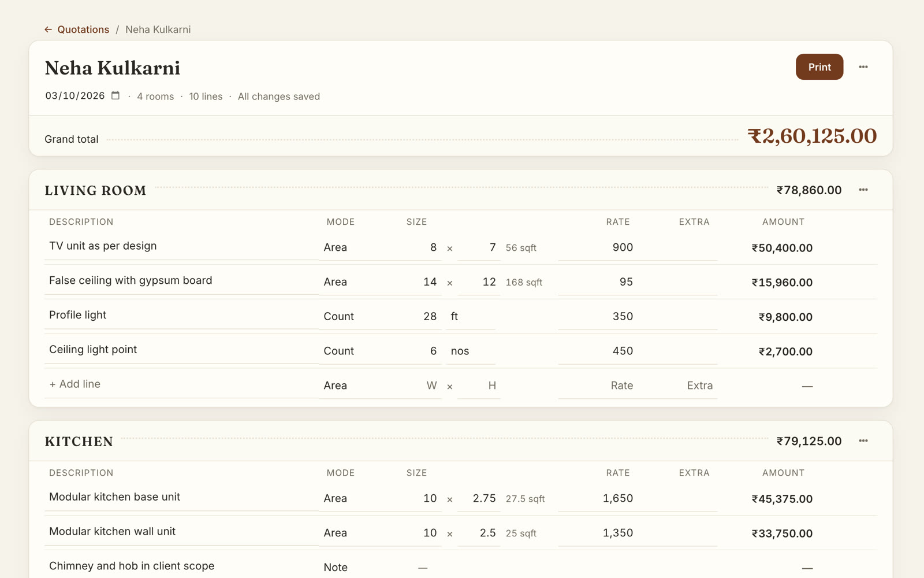
Task: Open the Kitchen section options menu
Action: pos(863,440)
